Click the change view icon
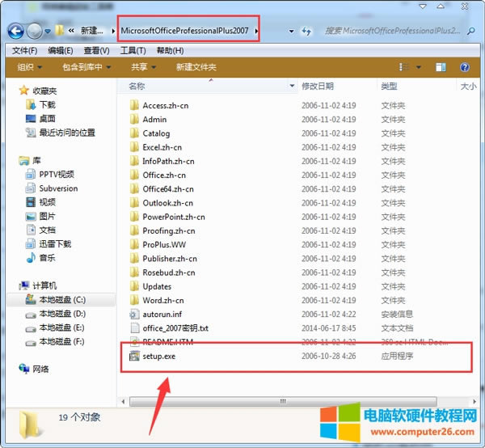This screenshot has width=485, height=448. pos(404,67)
